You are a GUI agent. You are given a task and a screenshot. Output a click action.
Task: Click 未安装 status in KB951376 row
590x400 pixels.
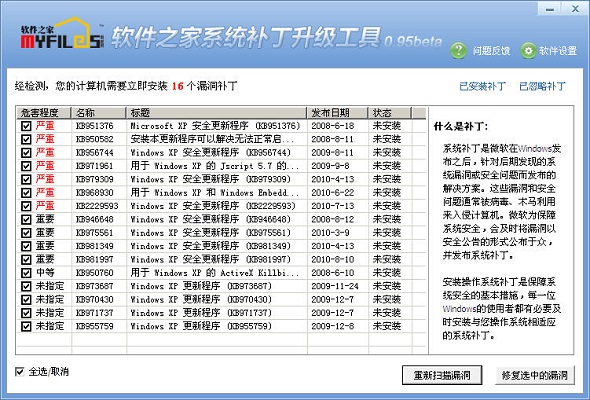[x=386, y=126]
